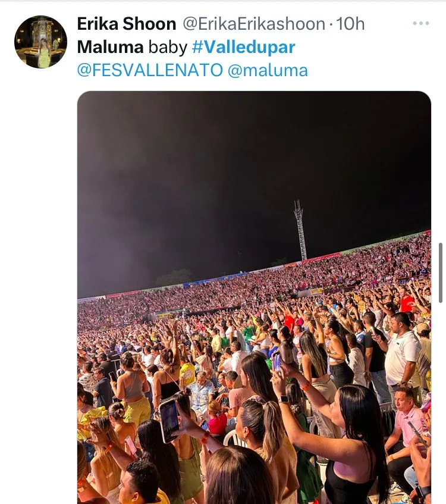Click the Erika Shoon display name
The width and height of the screenshot is (446, 504).
[x=127, y=24]
